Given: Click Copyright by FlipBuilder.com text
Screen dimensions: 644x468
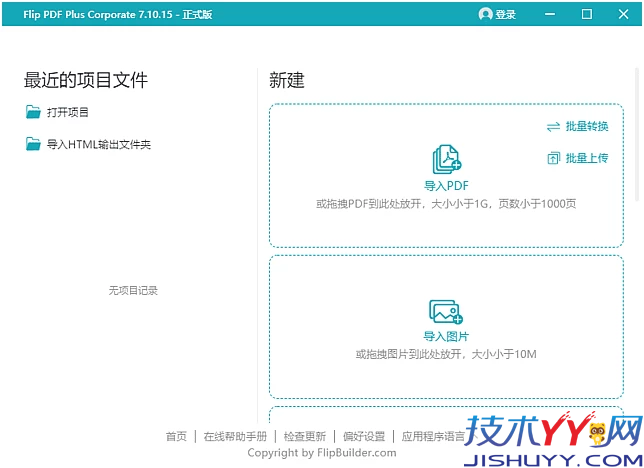Looking at the screenshot, I should point(322,453).
